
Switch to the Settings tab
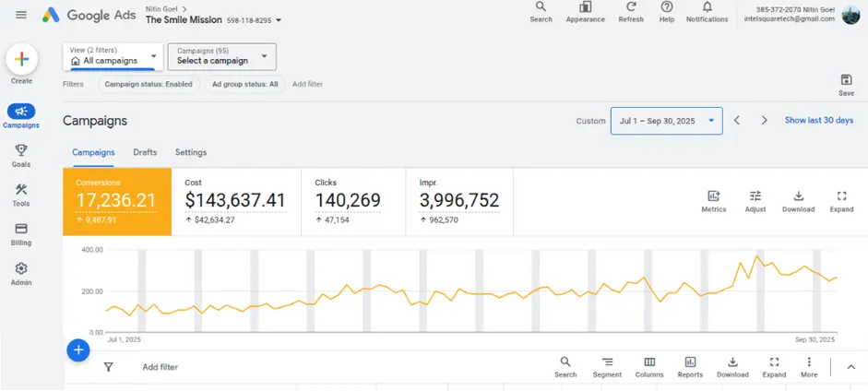pos(191,152)
